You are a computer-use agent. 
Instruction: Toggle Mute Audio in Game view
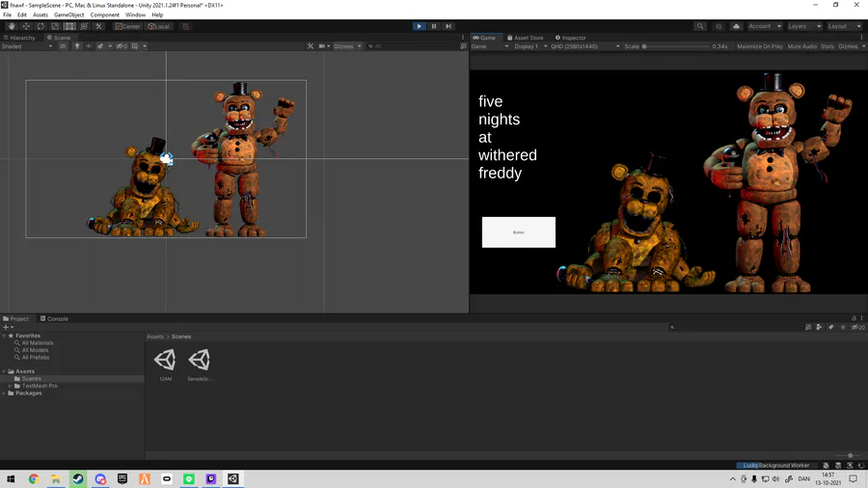click(801, 46)
